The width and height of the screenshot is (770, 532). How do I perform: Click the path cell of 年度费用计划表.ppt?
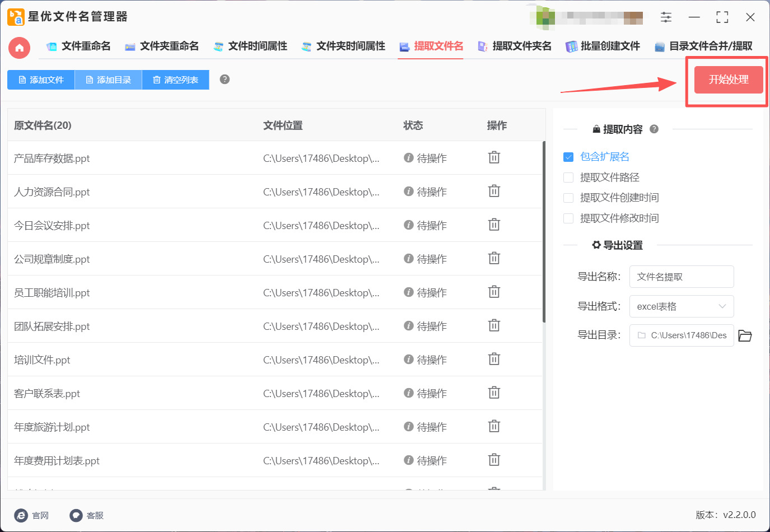321,461
